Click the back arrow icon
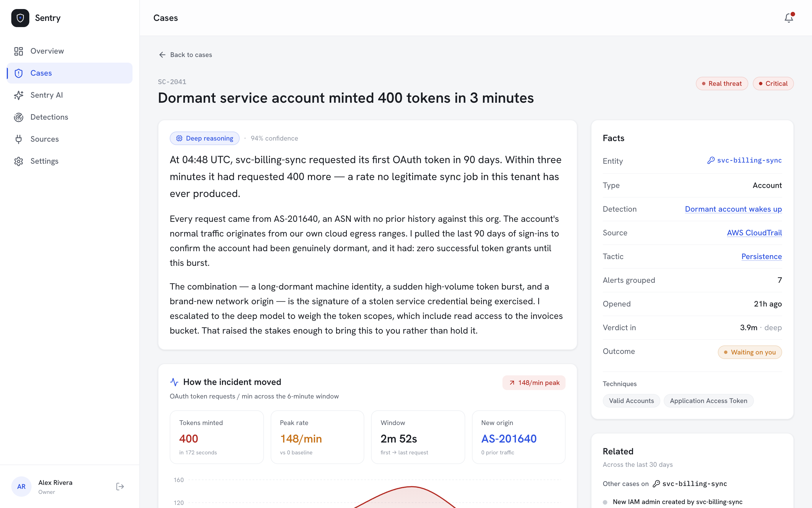Viewport: 812px width, 508px height. (x=162, y=55)
